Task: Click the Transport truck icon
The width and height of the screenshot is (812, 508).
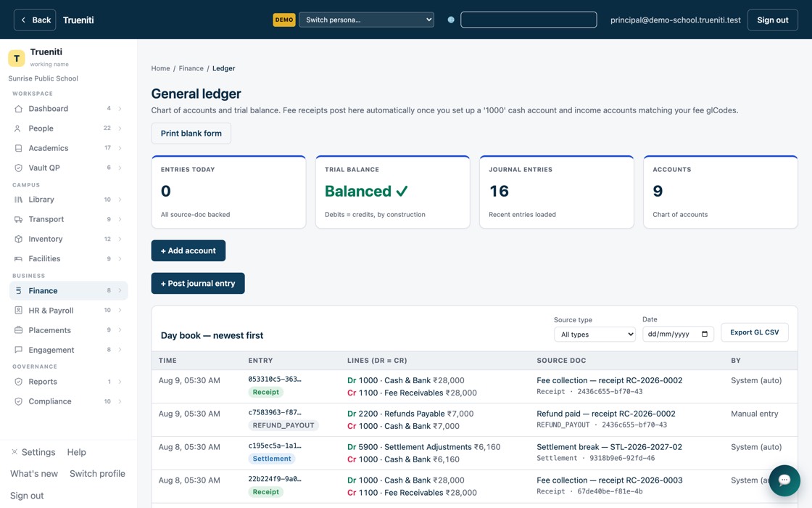Action: [x=18, y=219]
